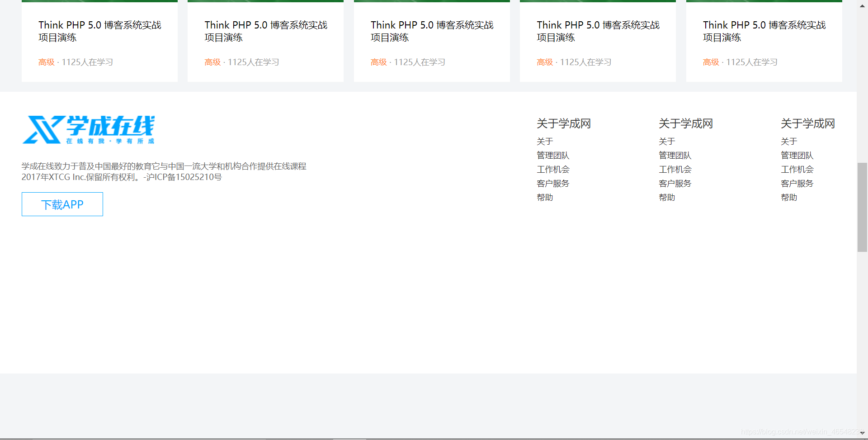Click 管理团队 in the third footer column
868x440 pixels.
(797, 156)
